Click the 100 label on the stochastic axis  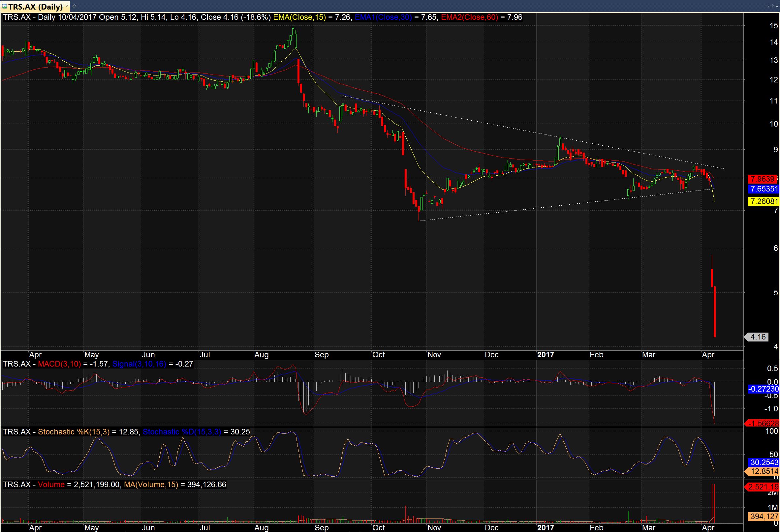[x=772, y=431]
